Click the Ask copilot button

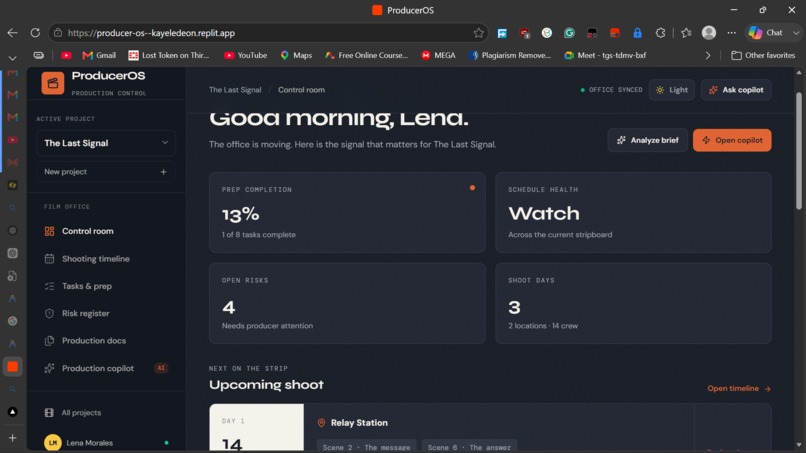click(x=736, y=90)
